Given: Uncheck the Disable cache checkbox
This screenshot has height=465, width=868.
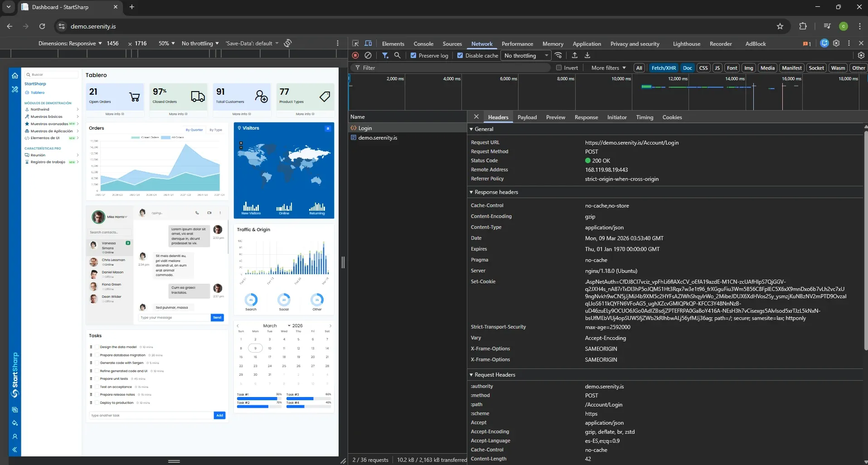Looking at the screenshot, I should (x=460, y=55).
